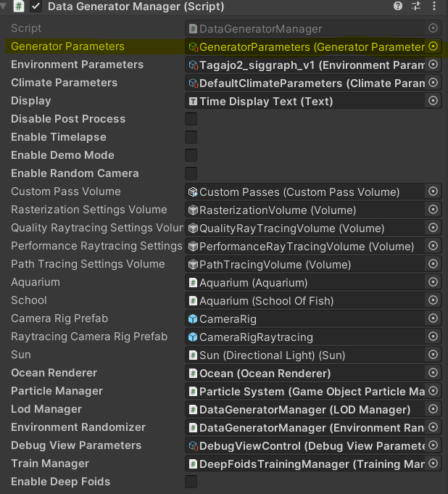Open object picker for School field
The width and height of the screenshot is (448, 494).
pos(434,300)
